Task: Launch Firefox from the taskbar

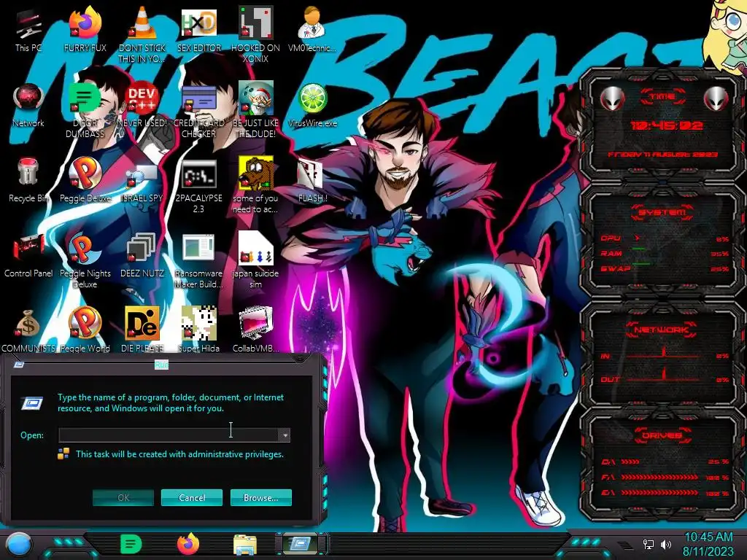Action: pos(188,544)
